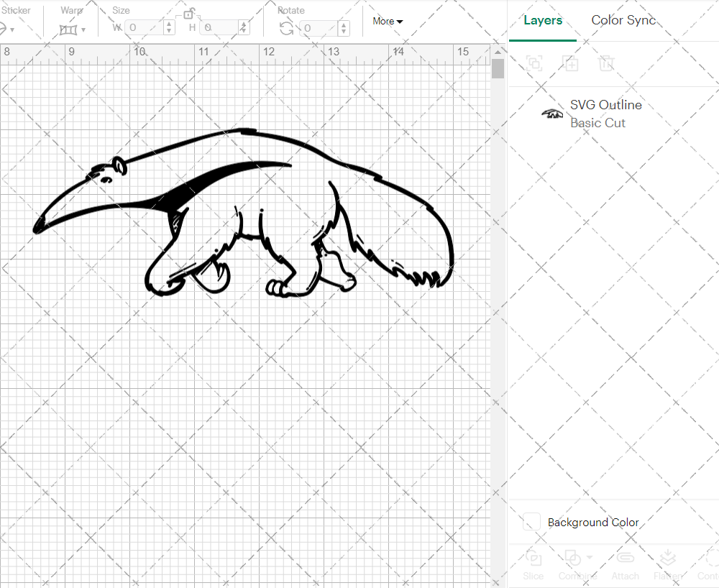Select the Layers tab
The width and height of the screenshot is (719, 588).
543,20
